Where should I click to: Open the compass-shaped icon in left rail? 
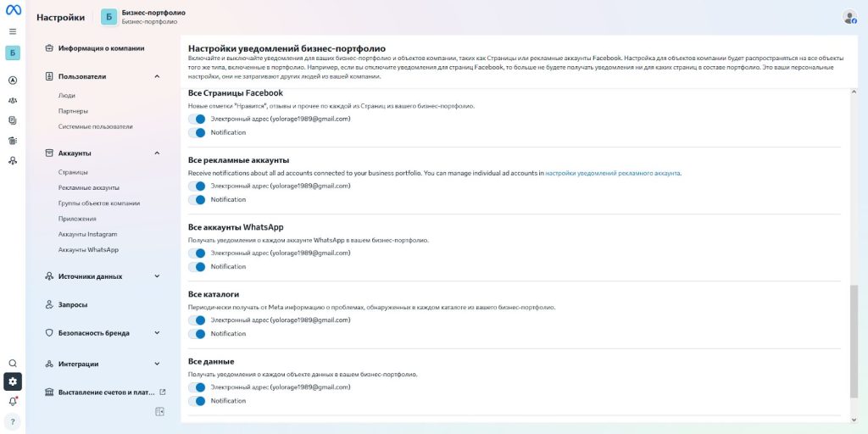pyautogui.click(x=13, y=81)
